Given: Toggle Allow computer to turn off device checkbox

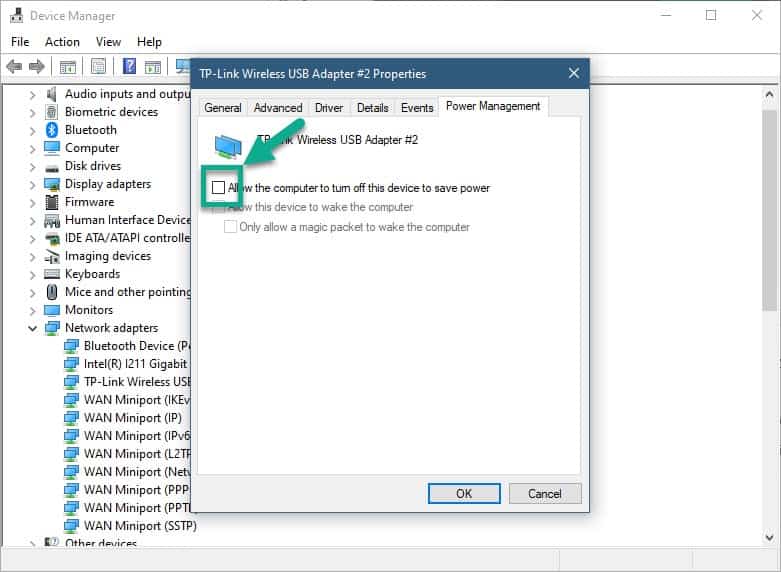Looking at the screenshot, I should coord(218,188).
